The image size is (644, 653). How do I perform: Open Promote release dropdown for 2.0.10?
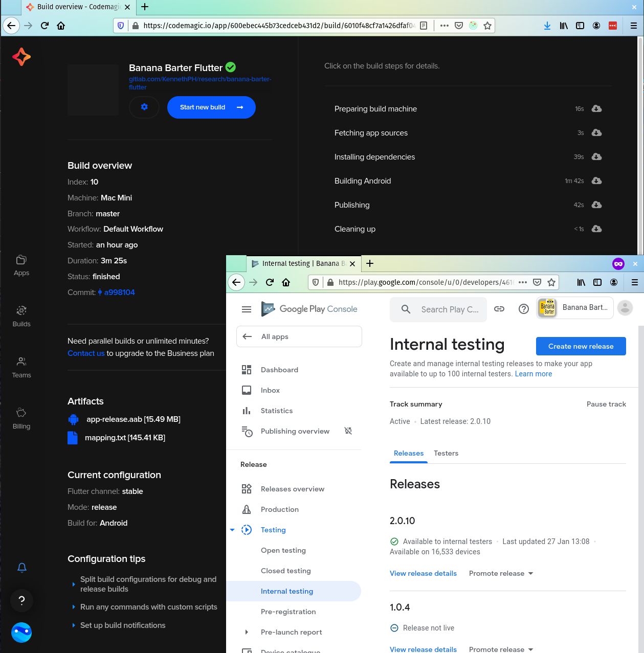pyautogui.click(x=501, y=573)
